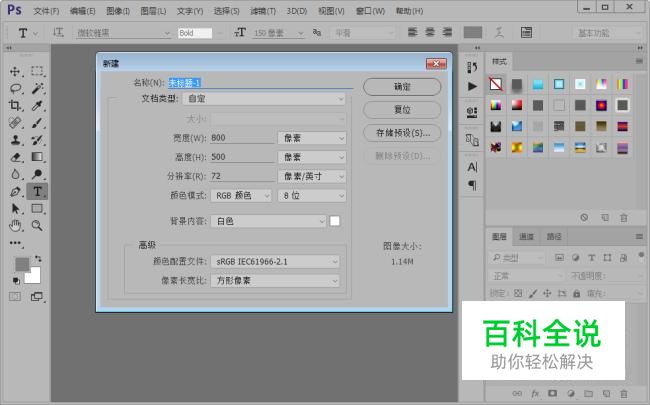This screenshot has height=405, width=650.
Task: Swap foreground and background colors
Action: [38, 259]
